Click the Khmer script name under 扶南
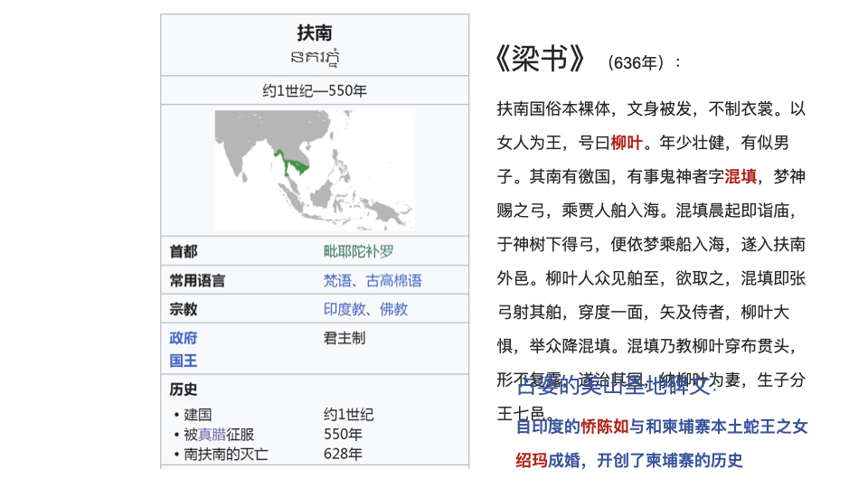The height and width of the screenshot is (488, 868). click(x=315, y=59)
